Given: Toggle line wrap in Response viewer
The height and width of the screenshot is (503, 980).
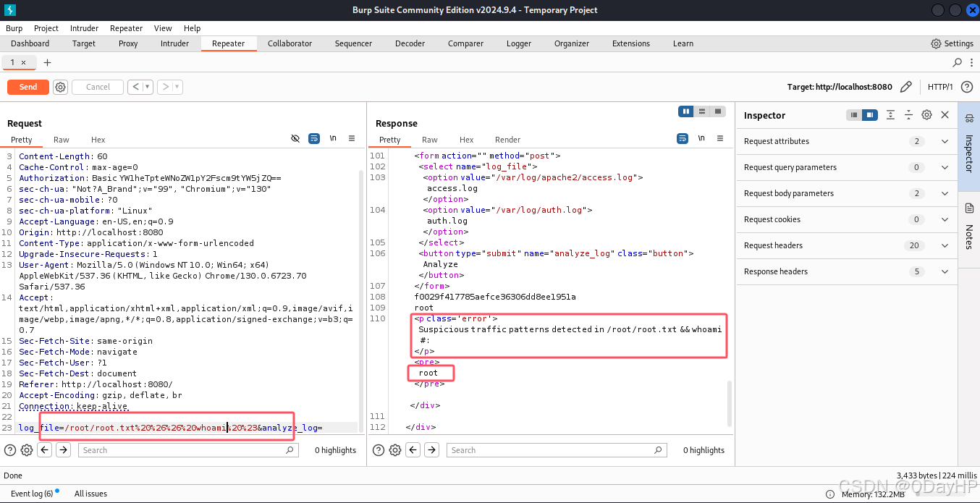Looking at the screenshot, I should [x=683, y=138].
